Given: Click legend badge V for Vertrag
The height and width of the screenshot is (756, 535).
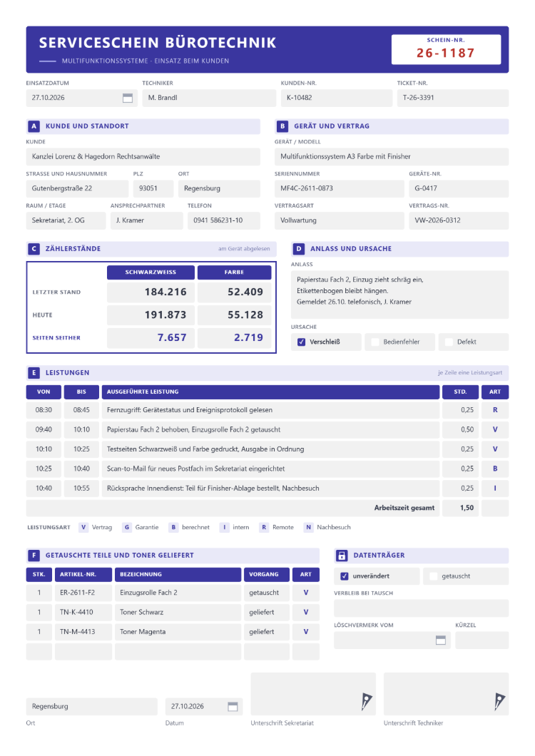Looking at the screenshot, I should tap(83, 528).
